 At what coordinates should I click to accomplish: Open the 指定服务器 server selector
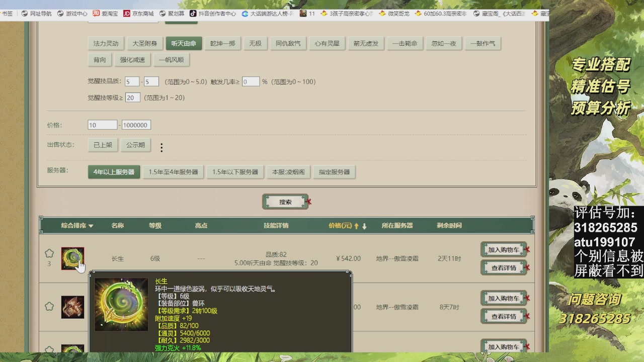point(334,171)
